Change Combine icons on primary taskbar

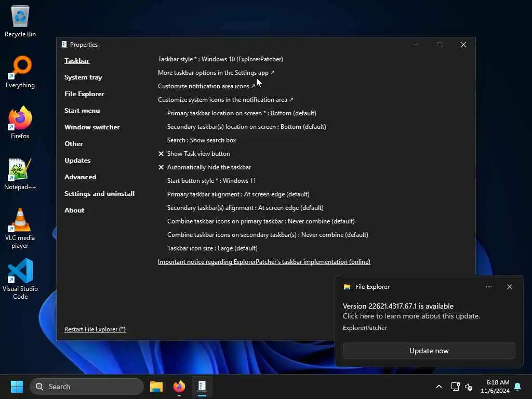261,221
